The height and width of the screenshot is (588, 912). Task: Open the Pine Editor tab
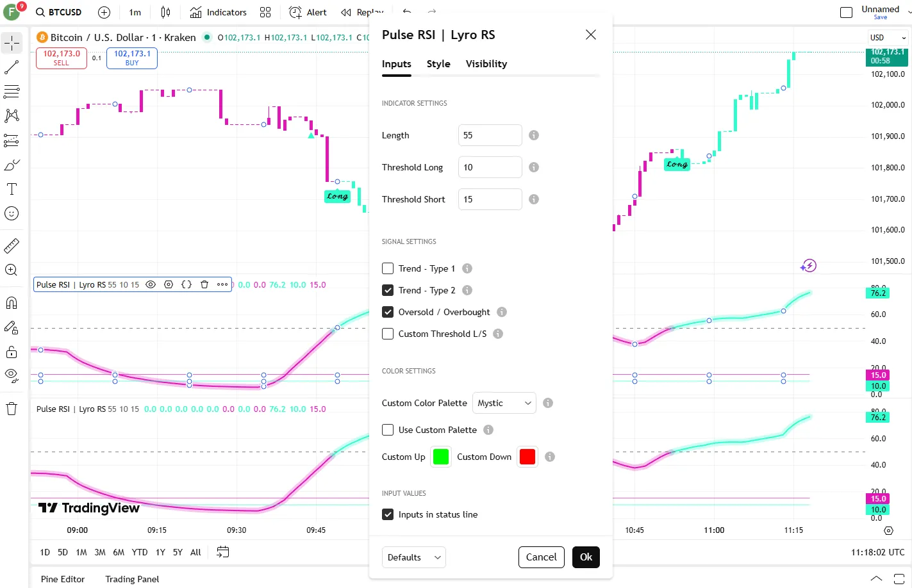(63, 579)
